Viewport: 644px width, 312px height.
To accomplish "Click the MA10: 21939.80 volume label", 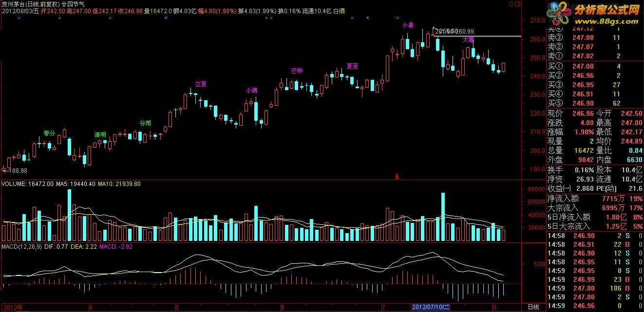I will pyautogui.click(x=119, y=184).
